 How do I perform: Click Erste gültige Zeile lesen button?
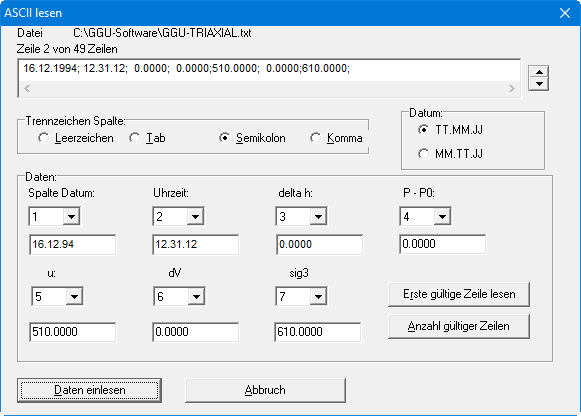click(459, 294)
